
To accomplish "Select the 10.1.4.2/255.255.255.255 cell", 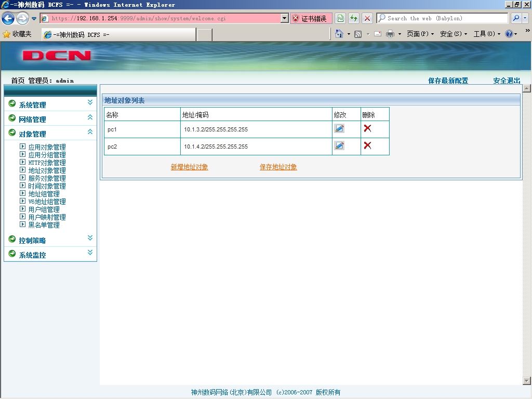I will pyautogui.click(x=256, y=147).
